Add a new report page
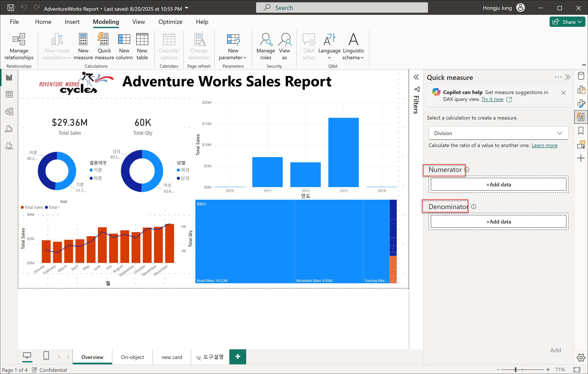This screenshot has height=374, width=588. coord(238,357)
